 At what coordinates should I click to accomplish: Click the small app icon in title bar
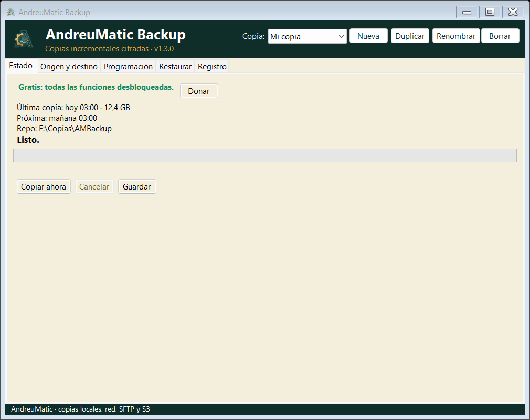[x=10, y=12]
